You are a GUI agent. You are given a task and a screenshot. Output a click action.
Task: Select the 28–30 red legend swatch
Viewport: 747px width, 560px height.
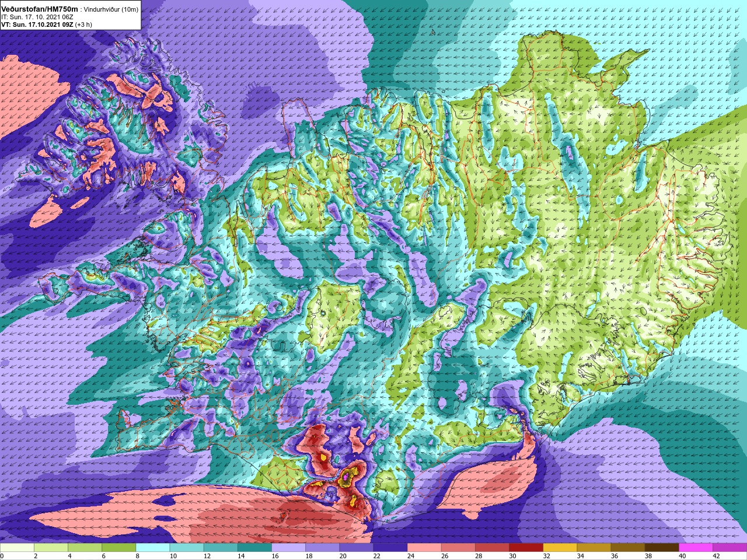(x=492, y=548)
